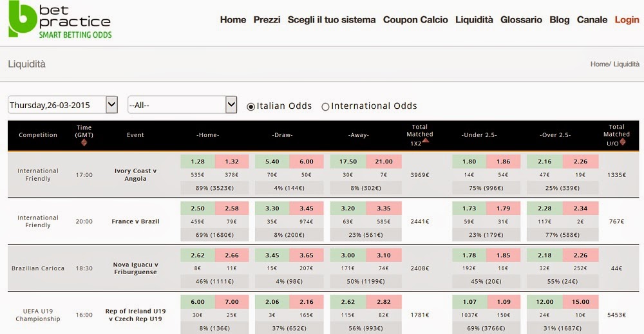
Task: Go to Scegli il tuo sistema
Action: [x=332, y=20]
